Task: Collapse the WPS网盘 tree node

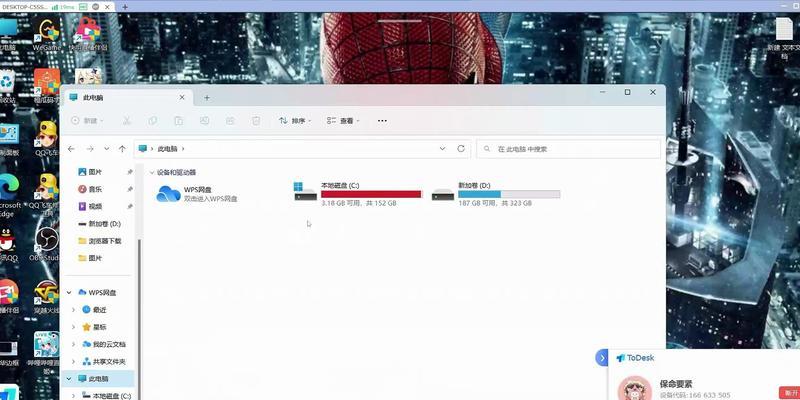Action: coord(69,293)
